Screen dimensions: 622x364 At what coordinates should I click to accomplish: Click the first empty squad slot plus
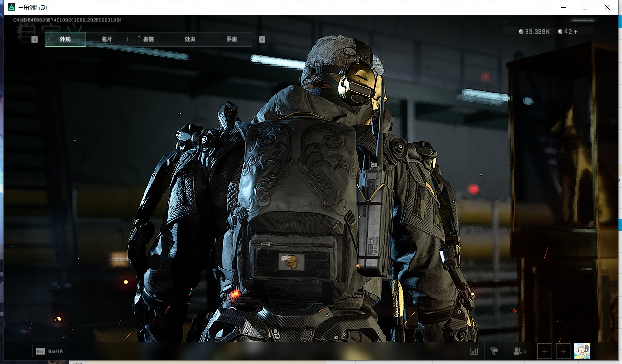(544, 351)
